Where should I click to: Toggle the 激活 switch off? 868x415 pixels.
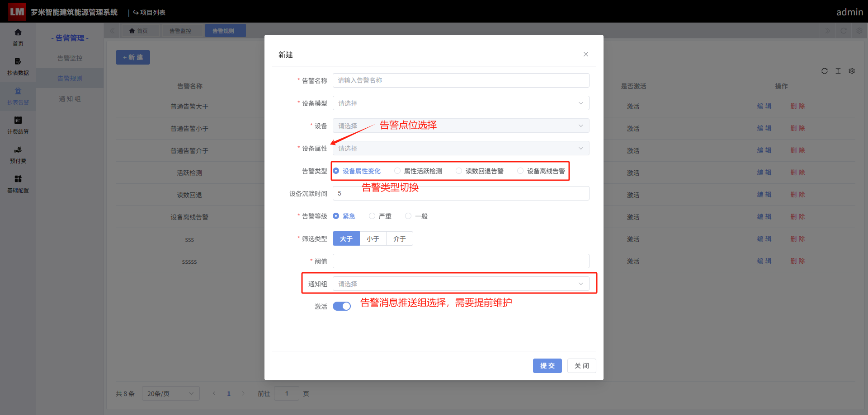pyautogui.click(x=342, y=306)
